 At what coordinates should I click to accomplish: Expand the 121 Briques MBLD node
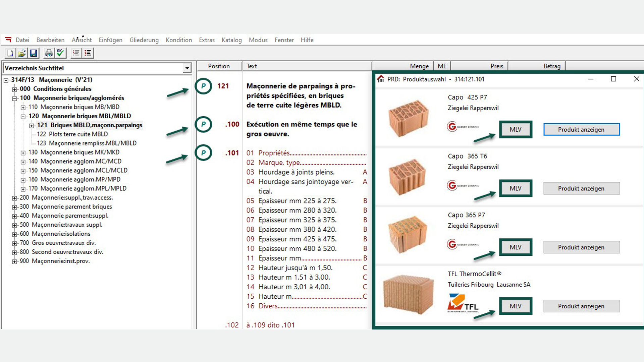click(32, 125)
